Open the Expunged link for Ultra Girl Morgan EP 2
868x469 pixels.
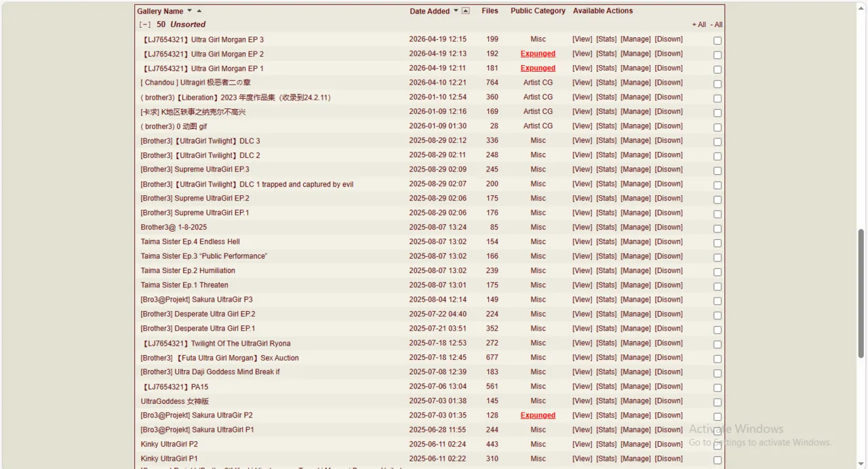(538, 54)
